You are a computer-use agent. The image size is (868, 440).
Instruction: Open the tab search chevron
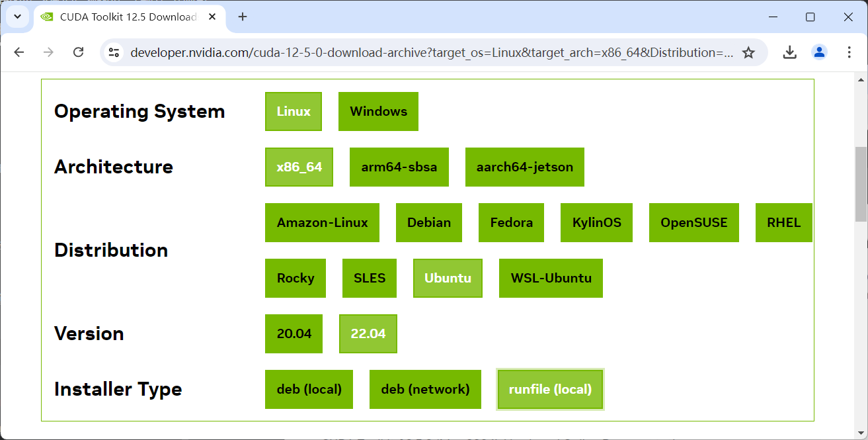pyautogui.click(x=17, y=17)
